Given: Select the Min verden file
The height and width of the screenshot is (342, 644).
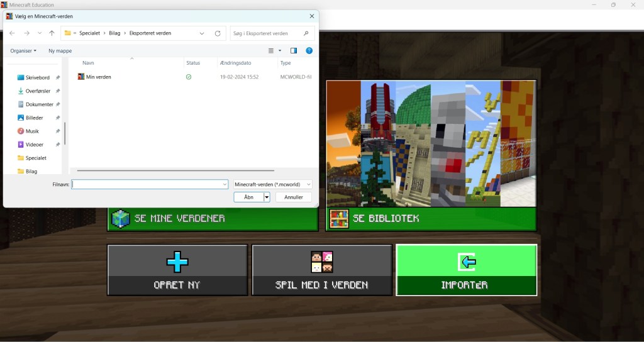Looking at the screenshot, I should [x=98, y=77].
